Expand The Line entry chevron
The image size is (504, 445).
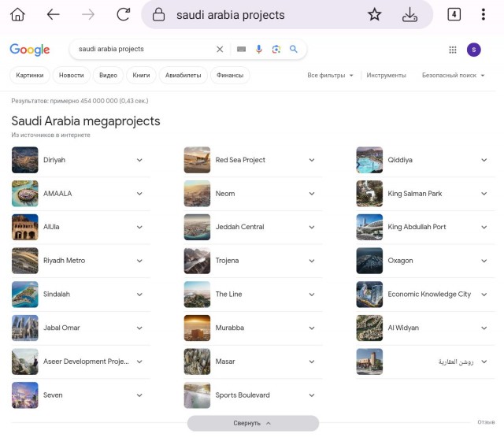(x=312, y=295)
